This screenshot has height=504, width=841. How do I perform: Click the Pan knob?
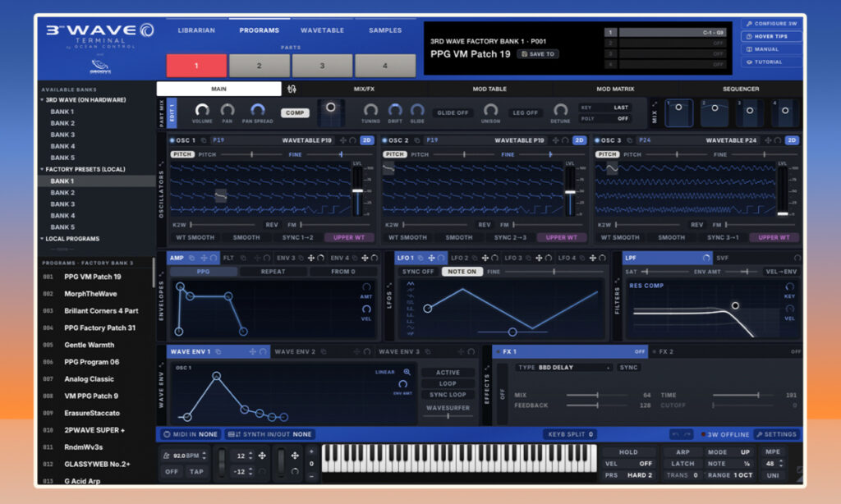point(227,110)
